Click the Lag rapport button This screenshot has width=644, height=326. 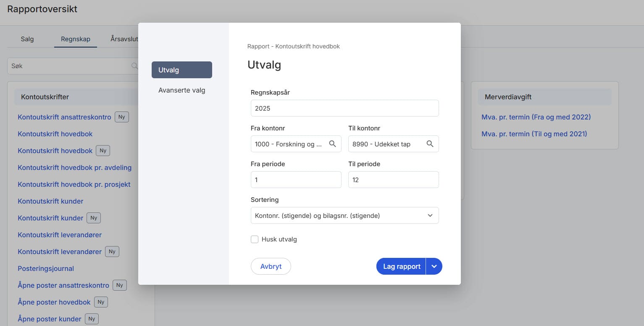pyautogui.click(x=401, y=266)
